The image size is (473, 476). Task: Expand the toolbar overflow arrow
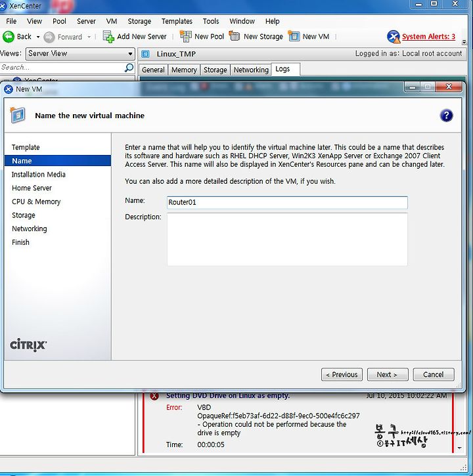(464, 42)
